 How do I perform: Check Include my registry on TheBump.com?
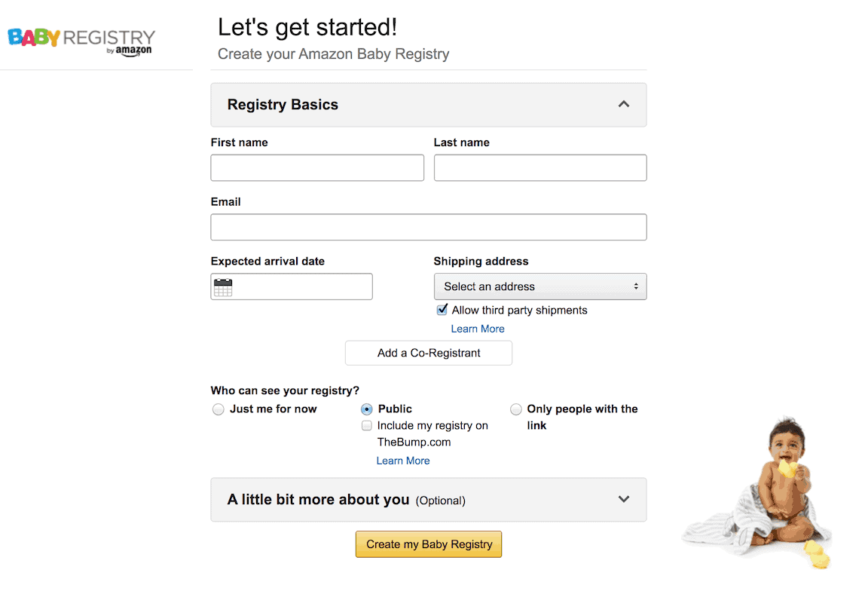coord(366,425)
